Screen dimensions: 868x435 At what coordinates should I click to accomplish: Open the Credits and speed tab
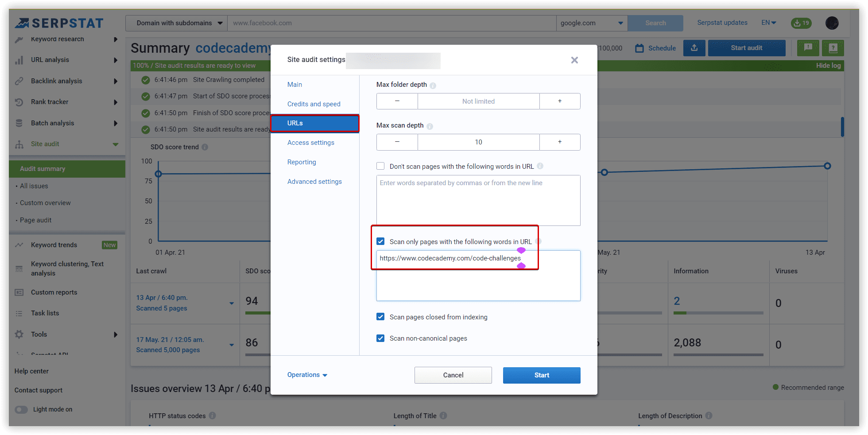(x=314, y=104)
